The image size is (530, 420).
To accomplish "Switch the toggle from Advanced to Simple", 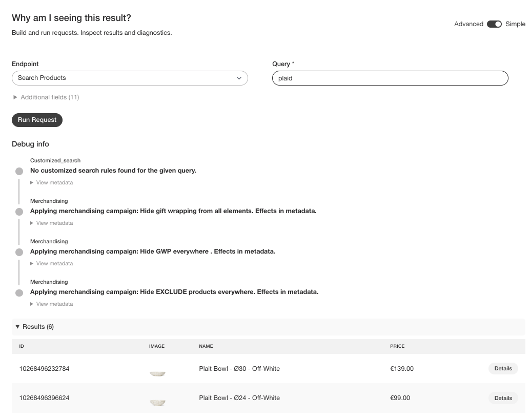I will 494,24.
